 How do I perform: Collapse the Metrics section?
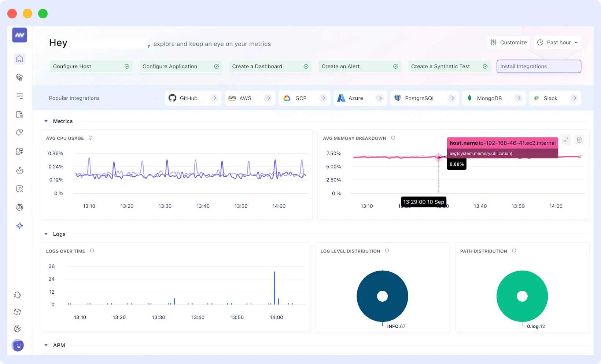coord(46,121)
